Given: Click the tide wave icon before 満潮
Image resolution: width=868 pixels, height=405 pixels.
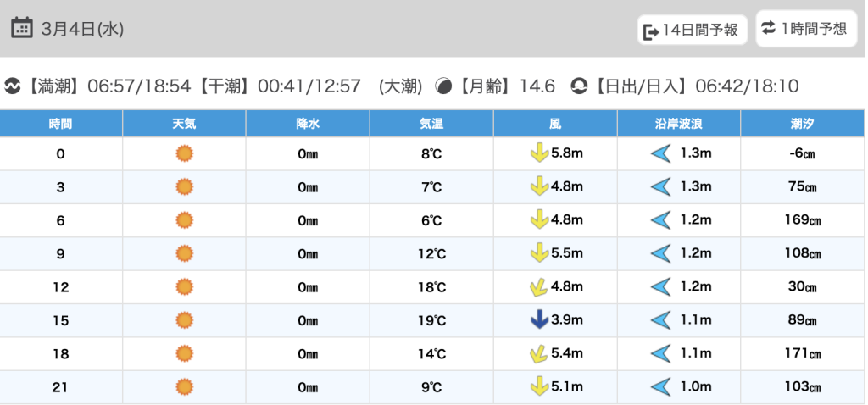Looking at the screenshot, I should click(13, 86).
